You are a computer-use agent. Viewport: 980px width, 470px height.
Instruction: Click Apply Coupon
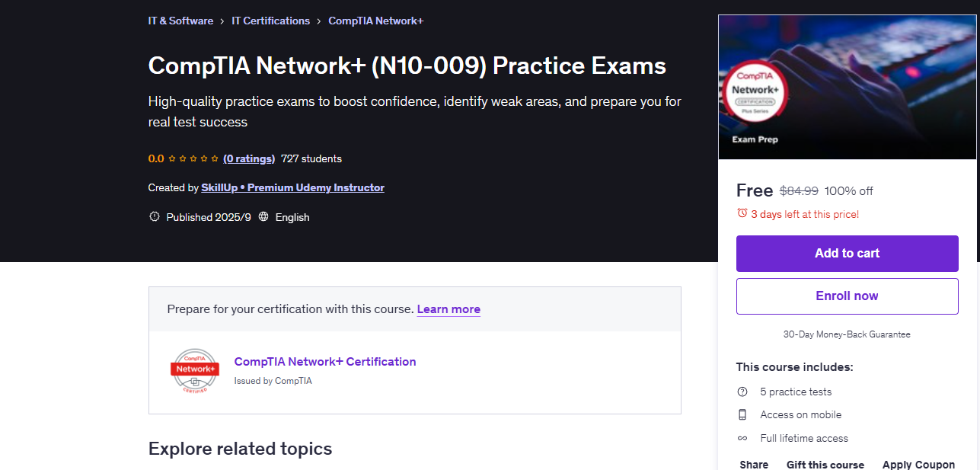[x=918, y=464]
